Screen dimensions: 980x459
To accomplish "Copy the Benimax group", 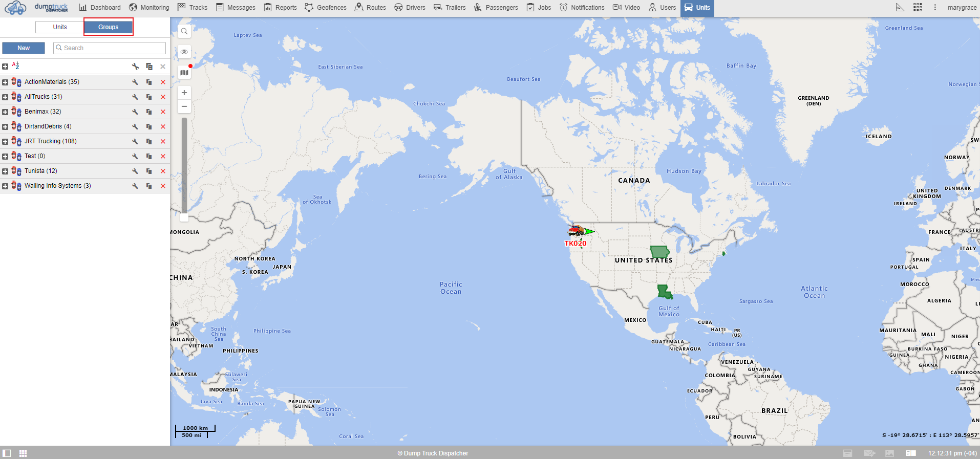I will coord(149,112).
